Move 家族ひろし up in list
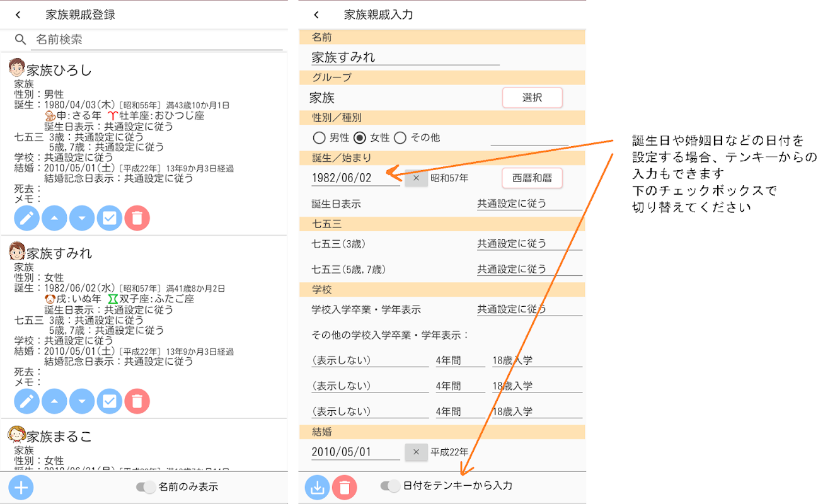835x504 pixels. pyautogui.click(x=54, y=219)
